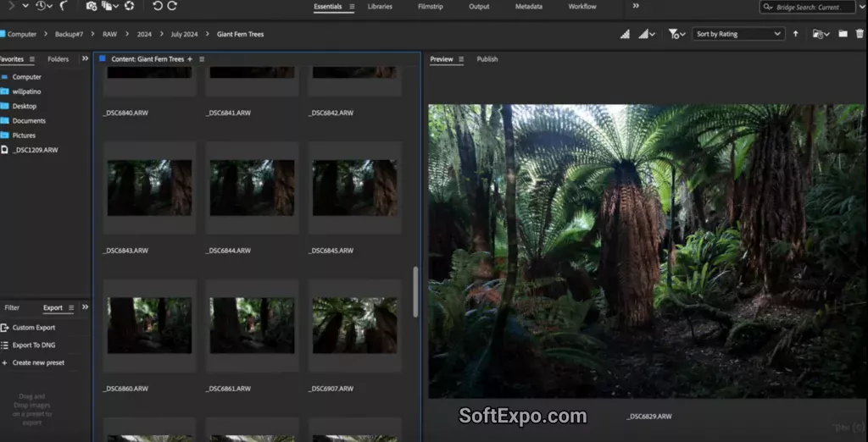868x442 pixels.
Task: Switch to the Workflow workspace
Action: [x=582, y=7]
